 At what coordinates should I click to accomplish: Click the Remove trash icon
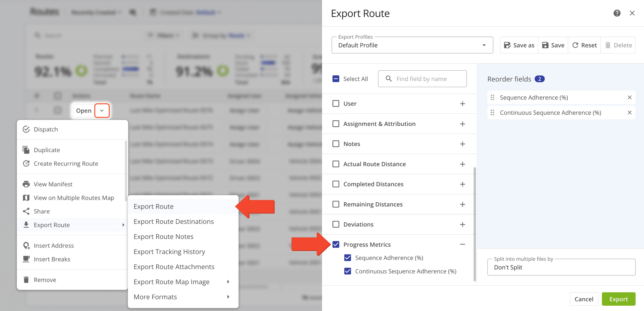26,280
